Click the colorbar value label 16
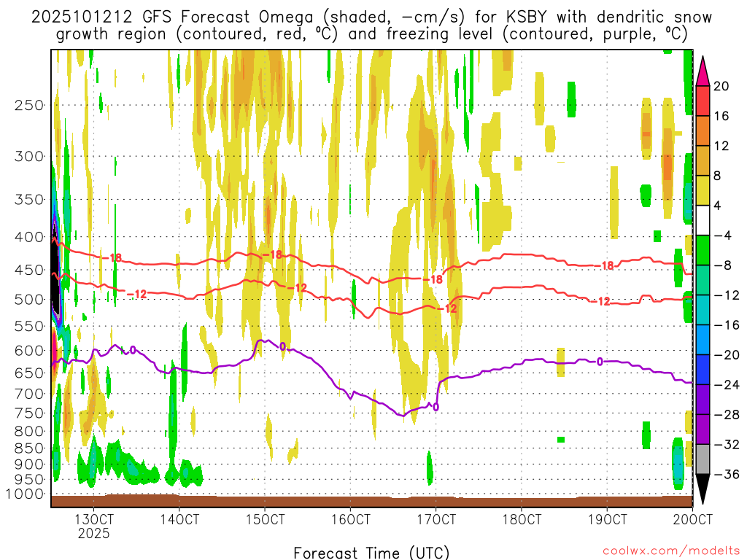This screenshot has height=560, width=747. (x=721, y=116)
